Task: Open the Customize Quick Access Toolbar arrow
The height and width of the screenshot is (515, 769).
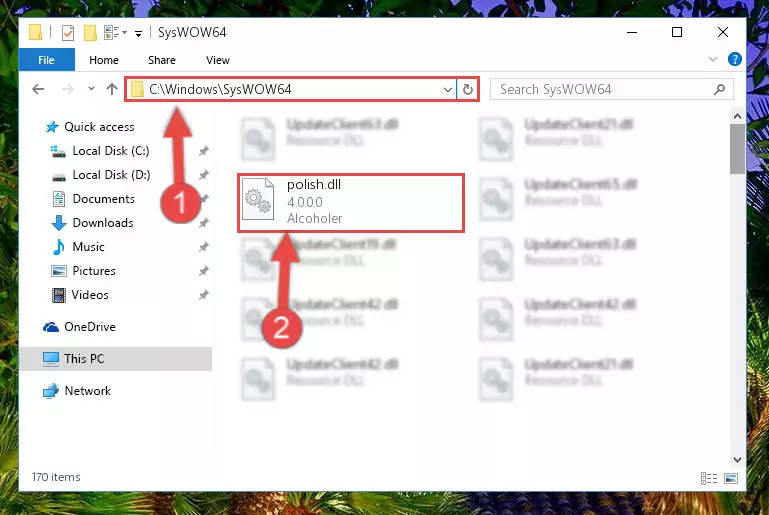Action: pos(139,33)
